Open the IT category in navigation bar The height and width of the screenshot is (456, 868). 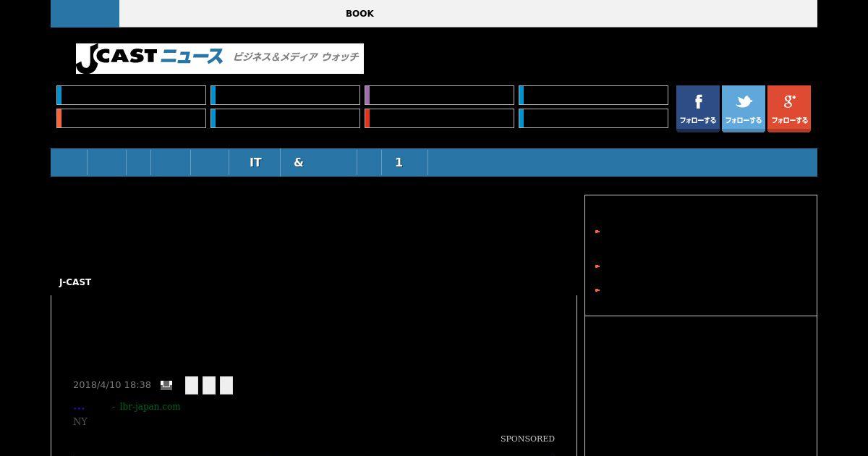pos(255,162)
